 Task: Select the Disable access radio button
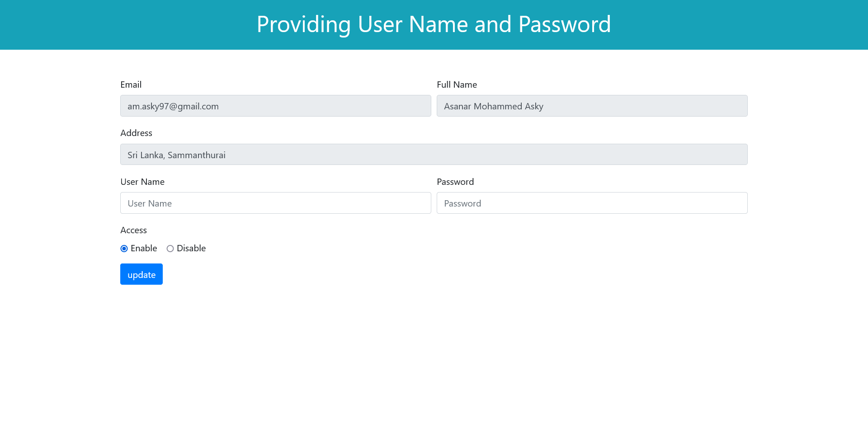(170, 249)
